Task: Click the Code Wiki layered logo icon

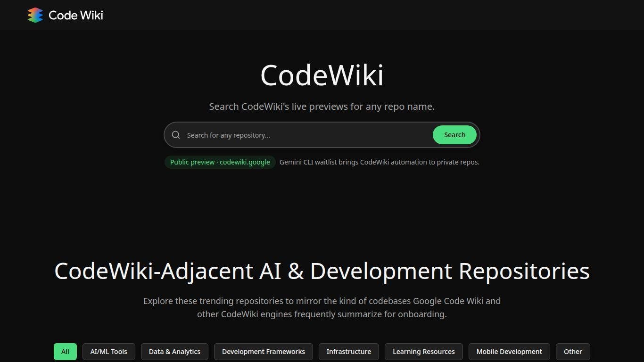Action: (35, 15)
